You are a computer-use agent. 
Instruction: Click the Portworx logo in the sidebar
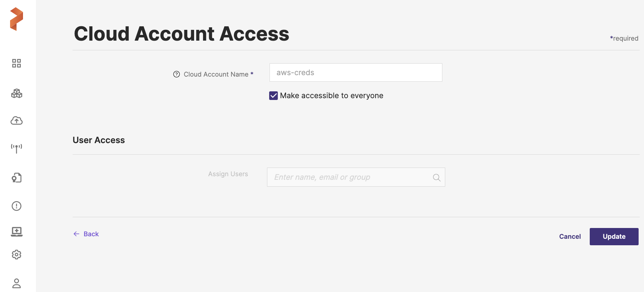17,19
